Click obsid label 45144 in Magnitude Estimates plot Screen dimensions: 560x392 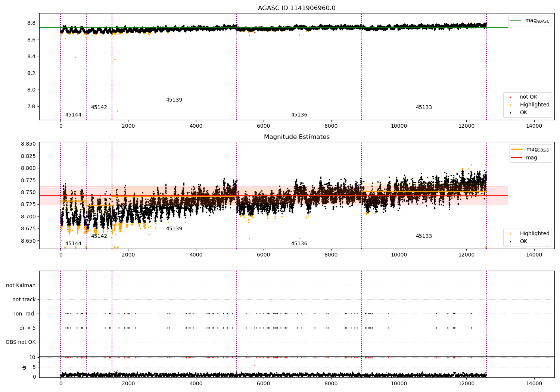pos(73,243)
